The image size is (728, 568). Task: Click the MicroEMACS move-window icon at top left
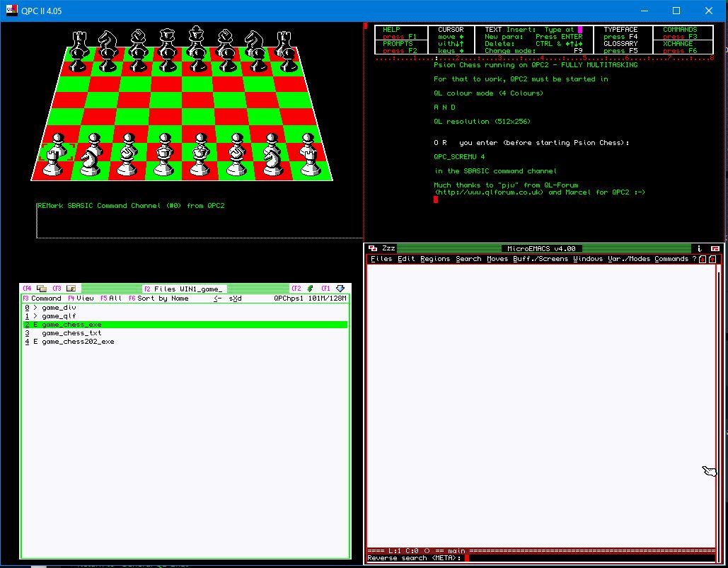coord(372,249)
